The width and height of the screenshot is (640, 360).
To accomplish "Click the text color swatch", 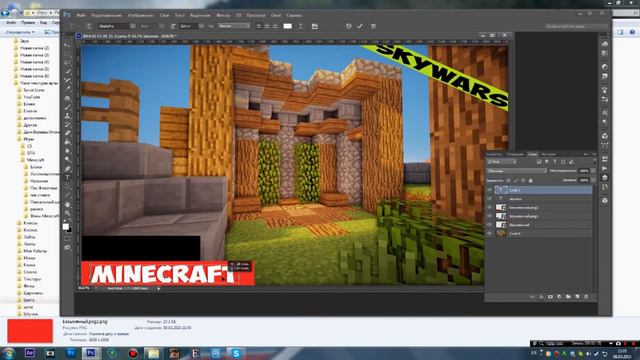I will pyautogui.click(x=288, y=26).
